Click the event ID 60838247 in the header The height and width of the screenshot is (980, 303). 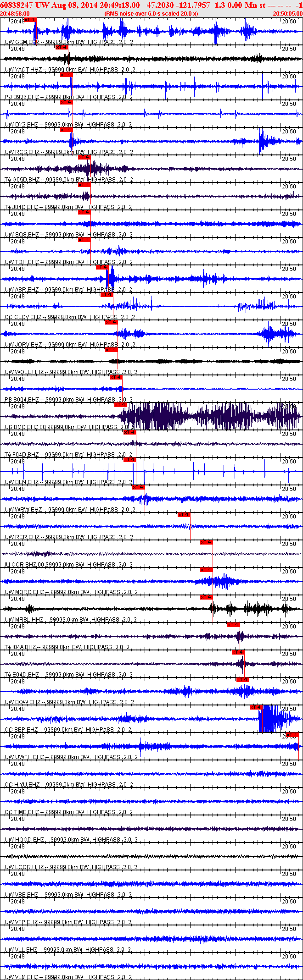tap(16, 5)
